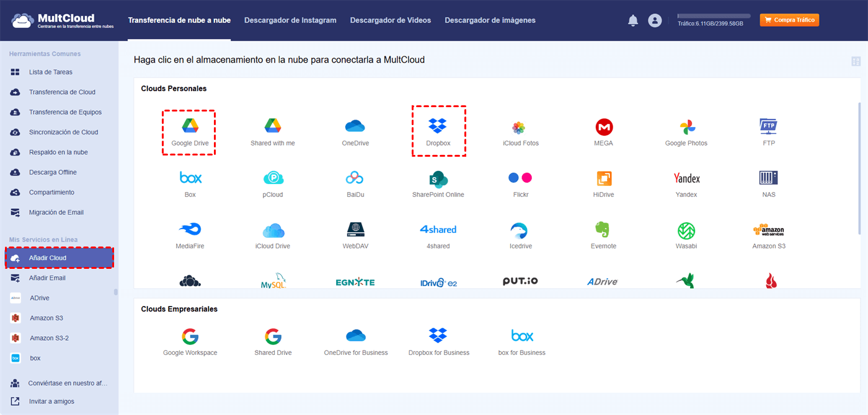Go to Respaldo en la nube
This screenshot has width=868, height=415.
pyautogui.click(x=59, y=152)
